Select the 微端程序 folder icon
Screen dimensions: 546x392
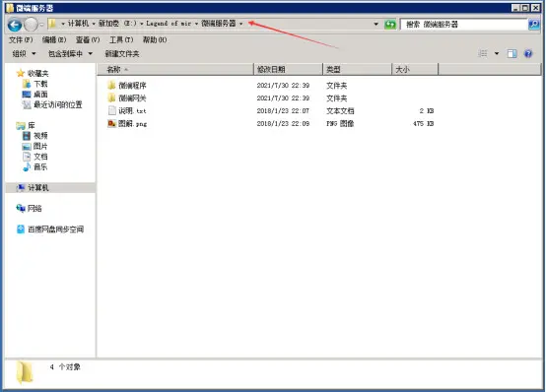(111, 85)
